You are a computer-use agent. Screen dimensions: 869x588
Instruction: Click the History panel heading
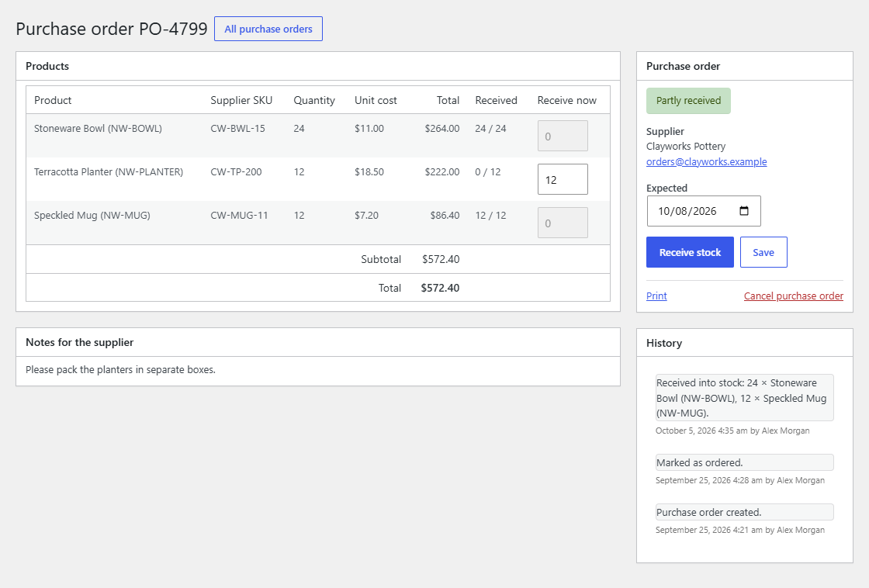(x=664, y=343)
